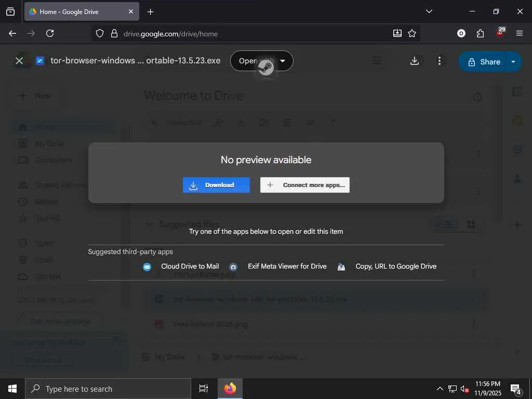Image resolution: width=532 pixels, height=399 pixels.
Task: Close the file preview with the X icon
Action: (19, 61)
